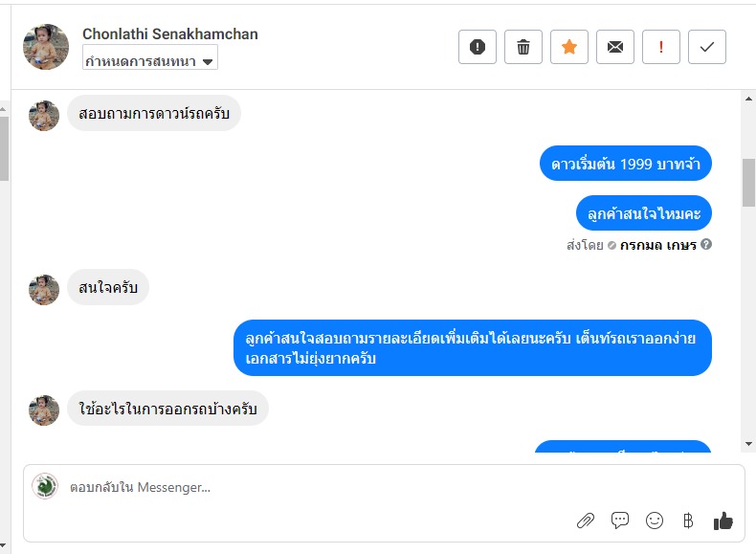Click the baht payment request icon

pyautogui.click(x=687, y=521)
